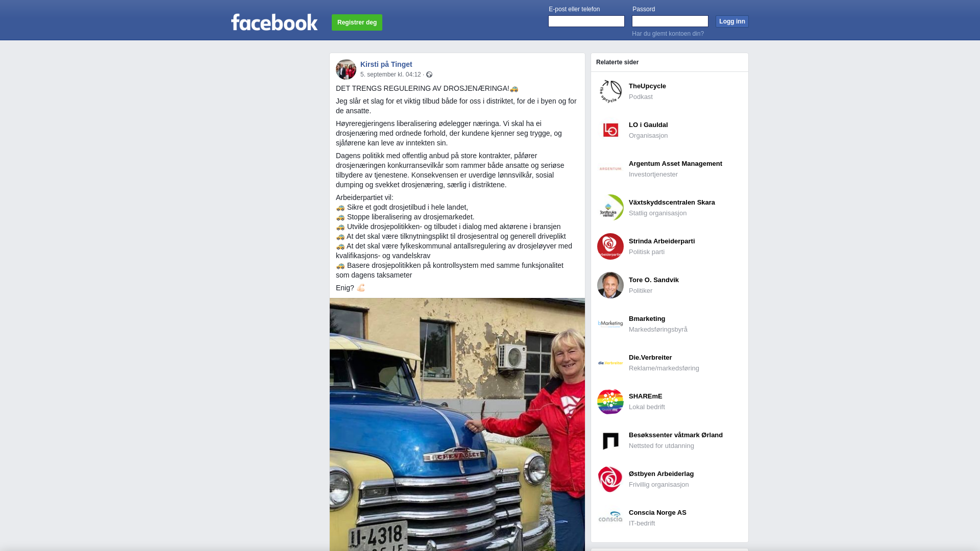Open Østbyen Arbeiderlag page link
The image size is (980, 551).
click(661, 474)
